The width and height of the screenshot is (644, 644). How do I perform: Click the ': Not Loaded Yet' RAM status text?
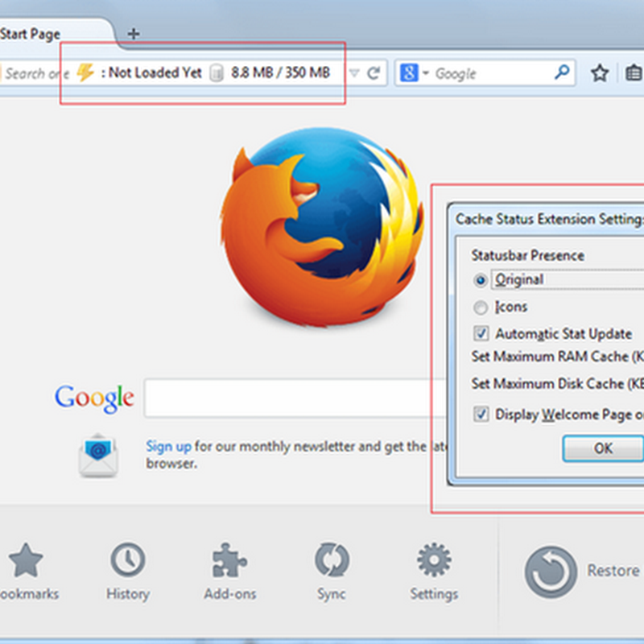(x=151, y=72)
